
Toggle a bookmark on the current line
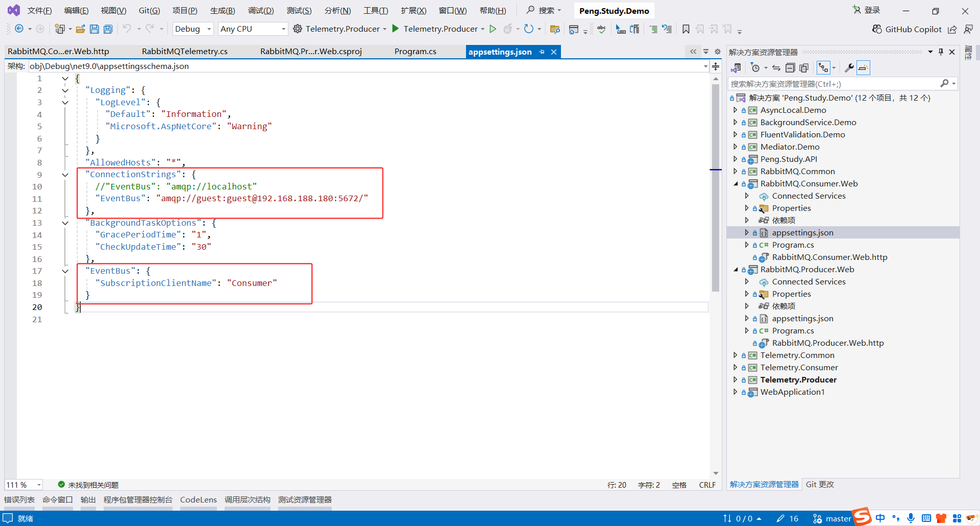686,29
